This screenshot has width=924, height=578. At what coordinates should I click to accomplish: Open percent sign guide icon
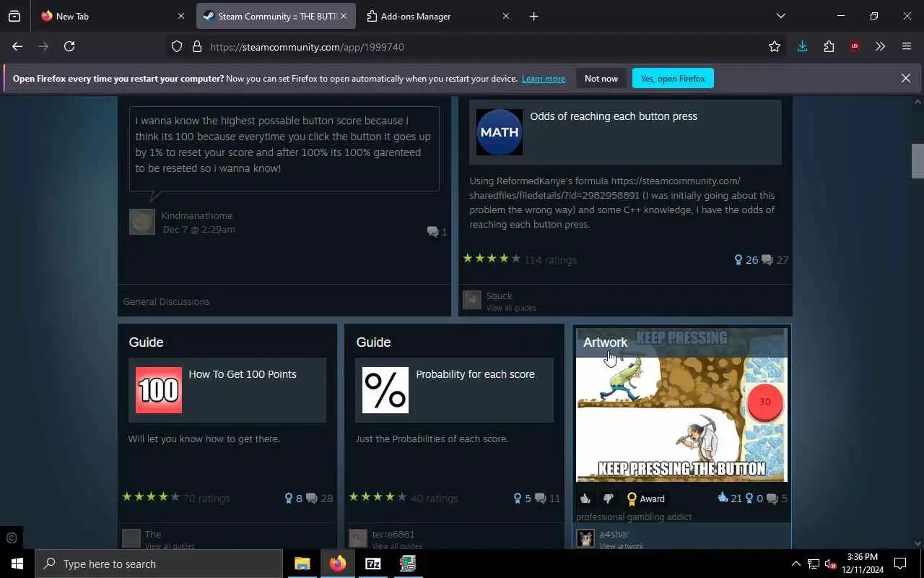coord(385,390)
